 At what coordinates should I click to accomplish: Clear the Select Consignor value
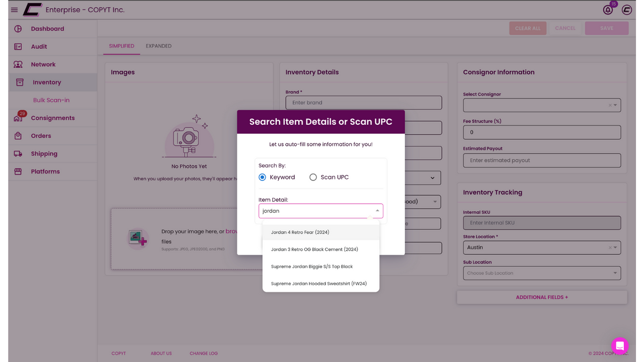(x=610, y=105)
